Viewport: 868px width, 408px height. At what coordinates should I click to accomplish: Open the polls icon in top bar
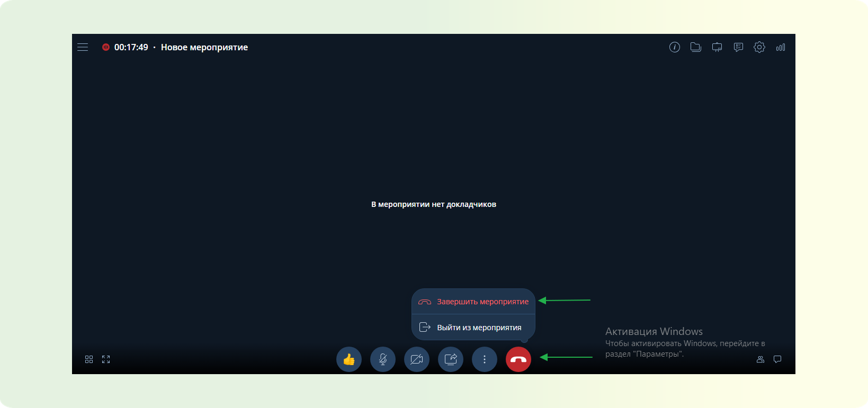click(x=738, y=47)
